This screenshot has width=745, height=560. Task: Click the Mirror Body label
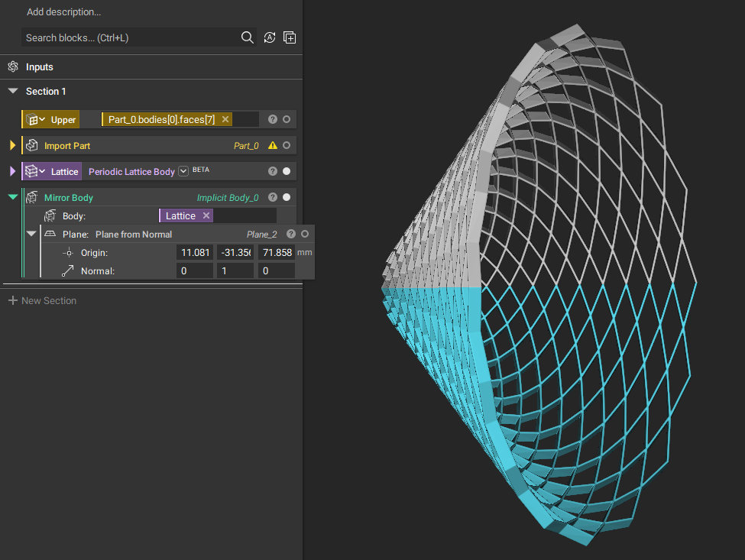point(69,198)
